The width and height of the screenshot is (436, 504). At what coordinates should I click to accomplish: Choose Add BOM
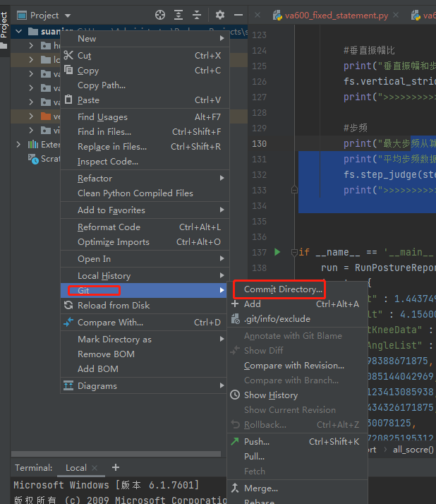(x=145, y=369)
